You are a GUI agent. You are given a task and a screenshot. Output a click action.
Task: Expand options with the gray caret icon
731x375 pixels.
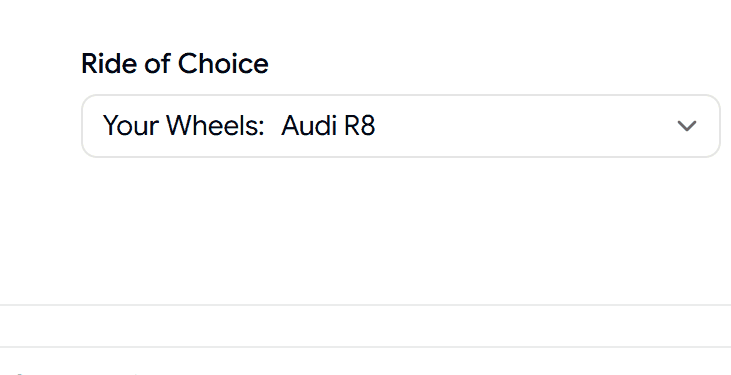[x=686, y=126]
